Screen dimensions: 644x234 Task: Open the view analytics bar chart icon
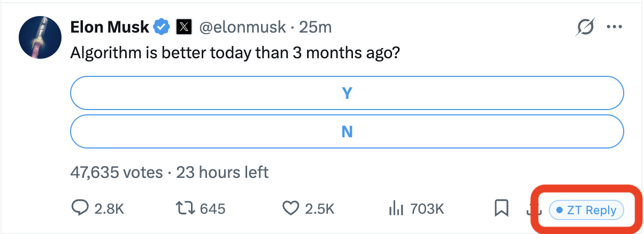(x=394, y=208)
